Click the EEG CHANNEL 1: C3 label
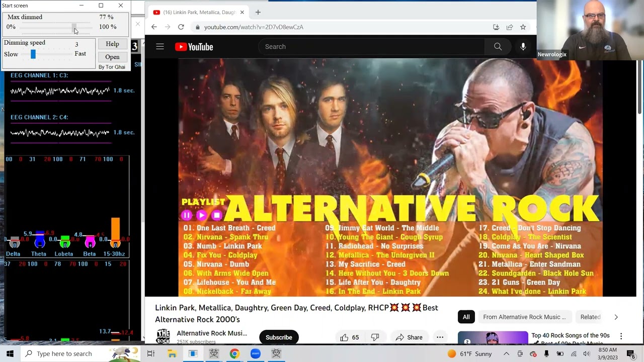Image resolution: width=644 pixels, height=362 pixels. click(x=39, y=75)
